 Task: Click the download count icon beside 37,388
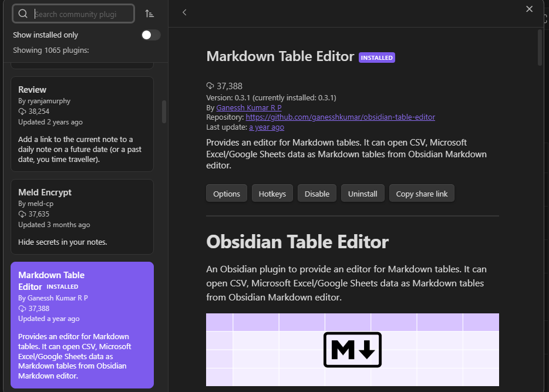tap(210, 86)
